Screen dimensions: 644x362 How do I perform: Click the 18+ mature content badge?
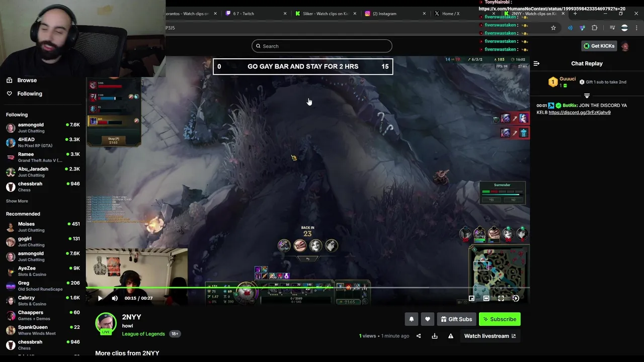coord(175,334)
